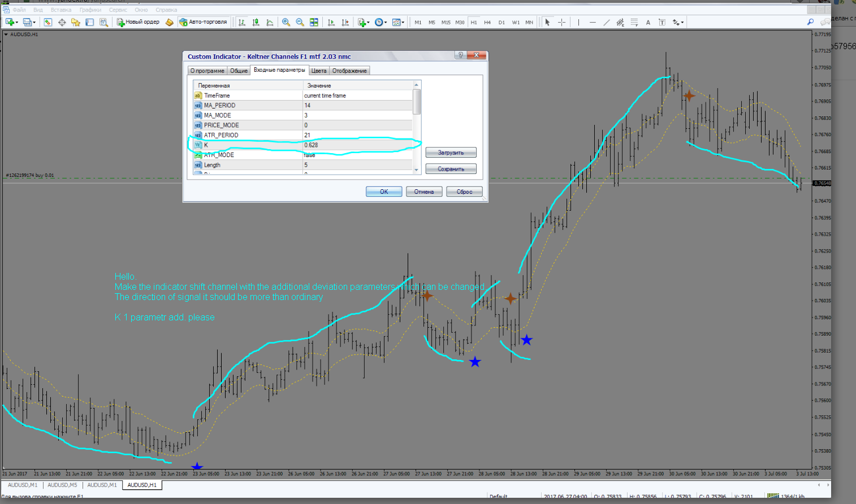
Task: Toggle the Авто-торговля button
Action: point(203,22)
